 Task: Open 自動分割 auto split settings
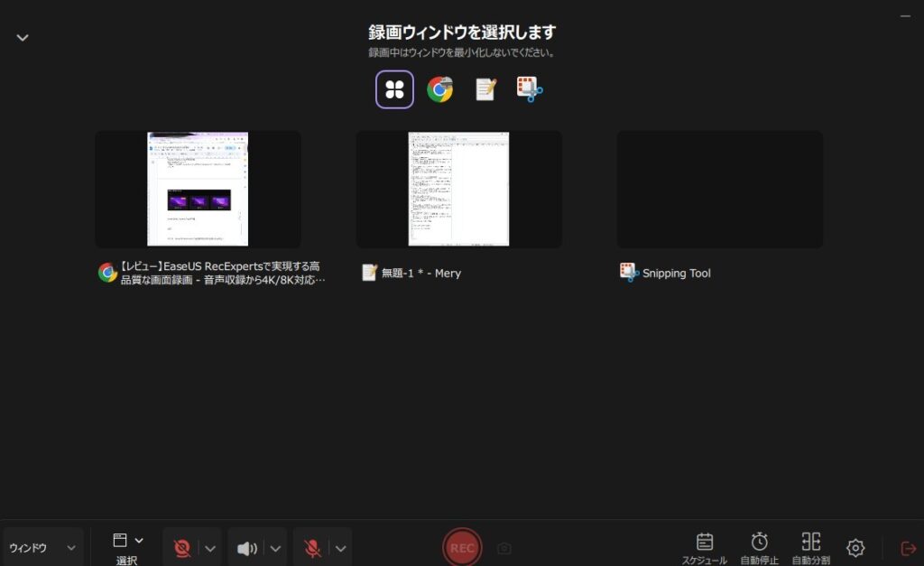[811, 548]
